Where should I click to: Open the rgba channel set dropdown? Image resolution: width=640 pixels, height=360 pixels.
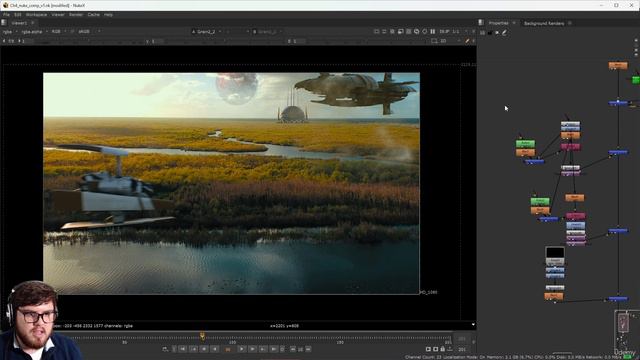click(x=10, y=31)
